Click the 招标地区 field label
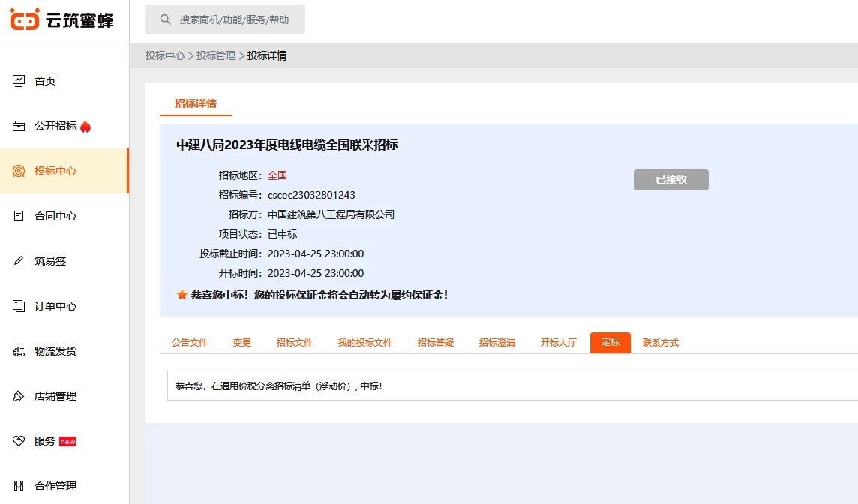The height and width of the screenshot is (504, 858). (240, 175)
